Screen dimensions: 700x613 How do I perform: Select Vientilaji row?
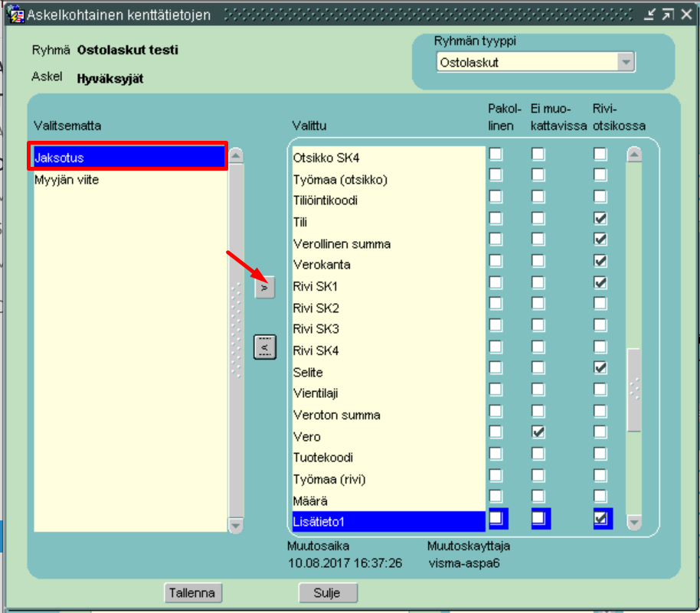point(388,393)
